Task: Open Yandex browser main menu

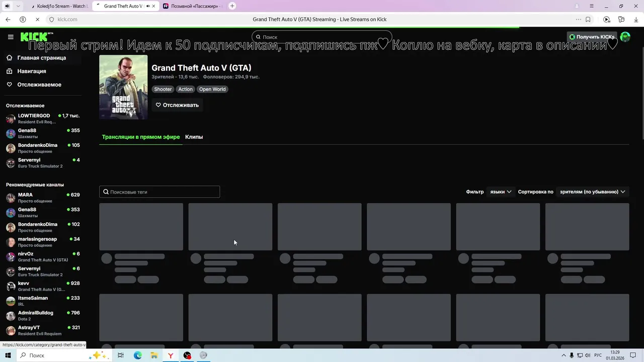Action: (x=592, y=6)
